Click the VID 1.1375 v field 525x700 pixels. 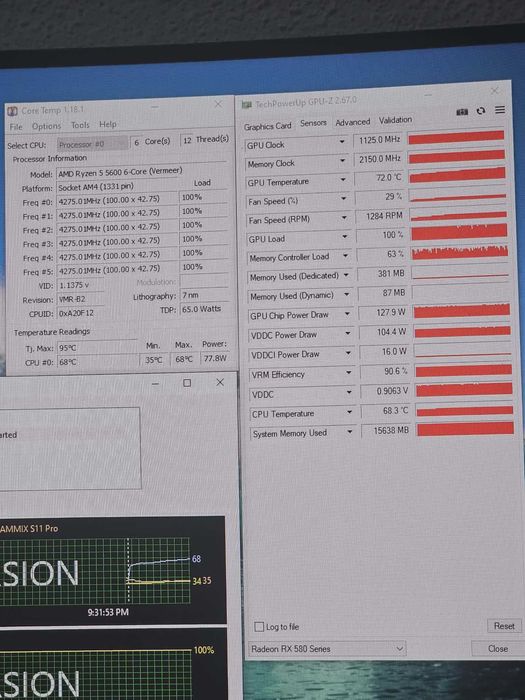[x=80, y=285]
